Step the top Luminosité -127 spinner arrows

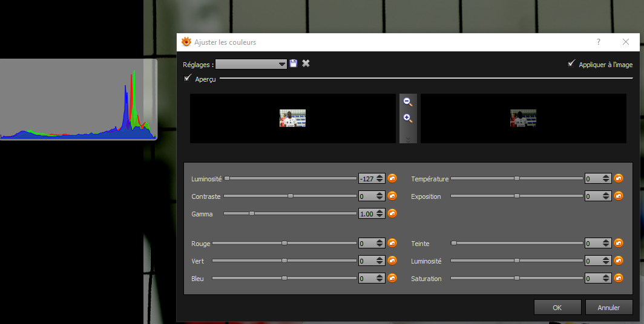[380, 179]
